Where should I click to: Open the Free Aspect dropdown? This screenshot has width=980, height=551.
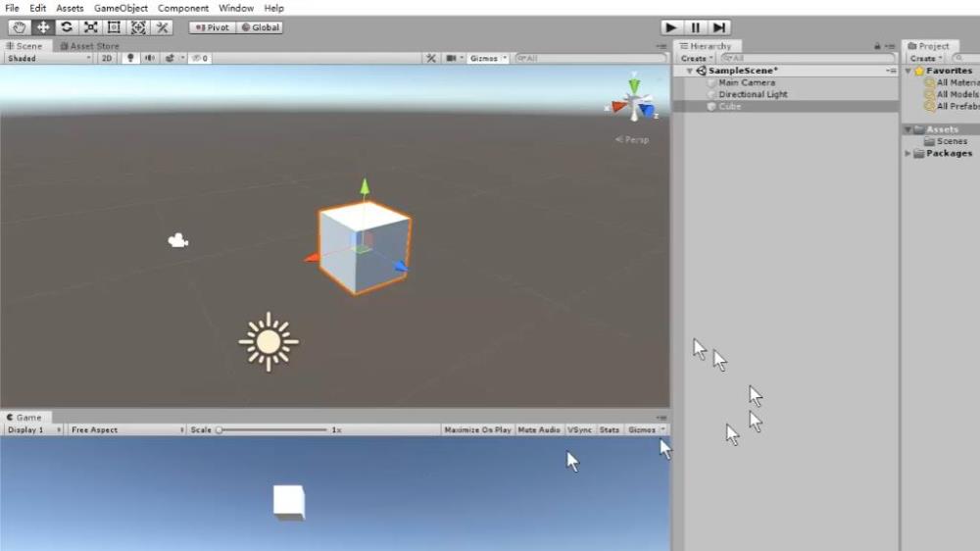126,429
